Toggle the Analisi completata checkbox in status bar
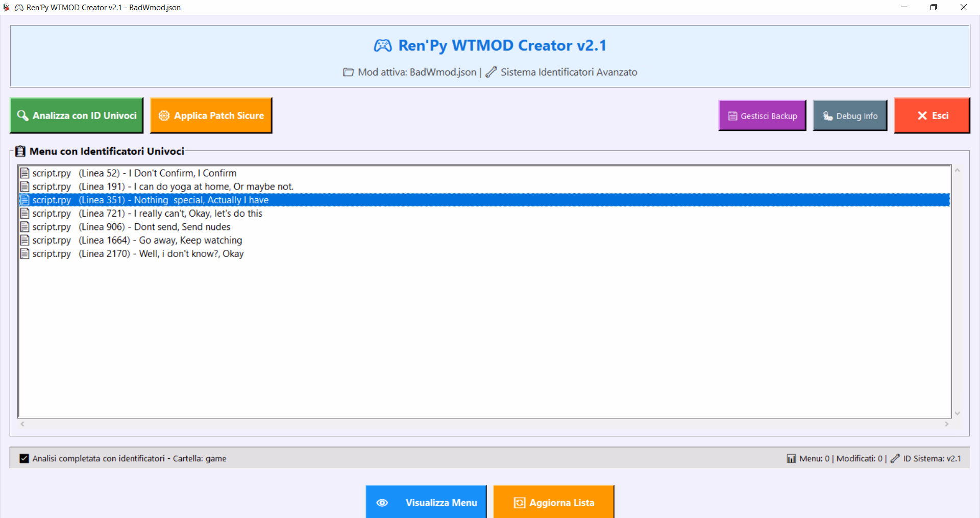This screenshot has width=980, height=518. [24, 458]
